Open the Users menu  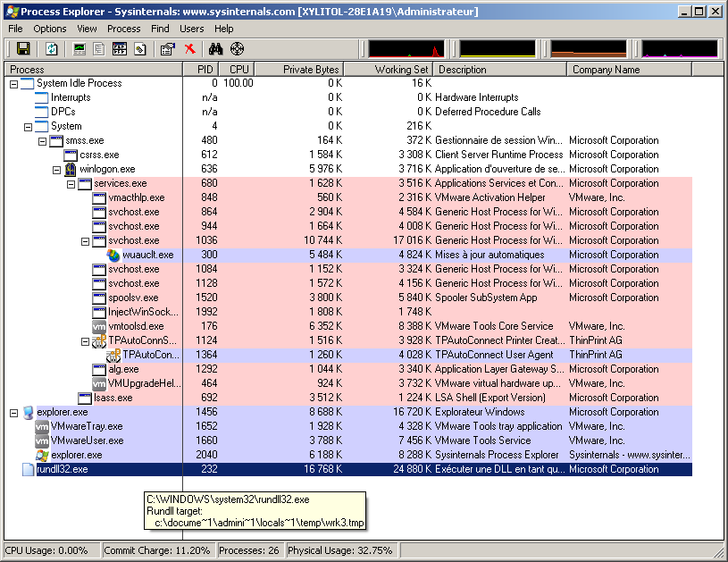click(x=192, y=29)
